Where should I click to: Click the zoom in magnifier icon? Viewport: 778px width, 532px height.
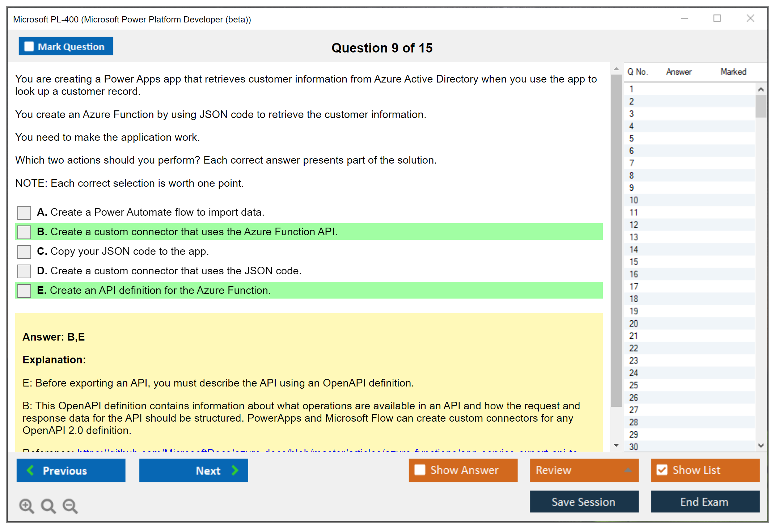26,506
